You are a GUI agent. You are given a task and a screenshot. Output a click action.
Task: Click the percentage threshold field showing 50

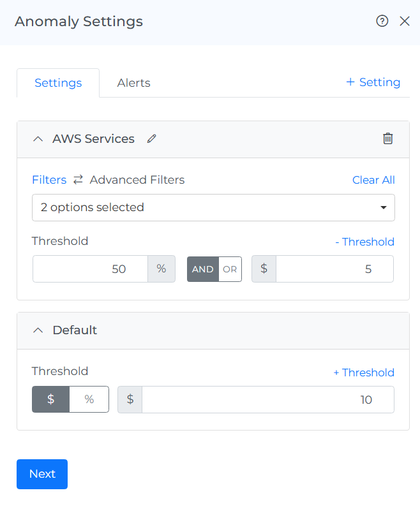pyautogui.click(x=90, y=269)
